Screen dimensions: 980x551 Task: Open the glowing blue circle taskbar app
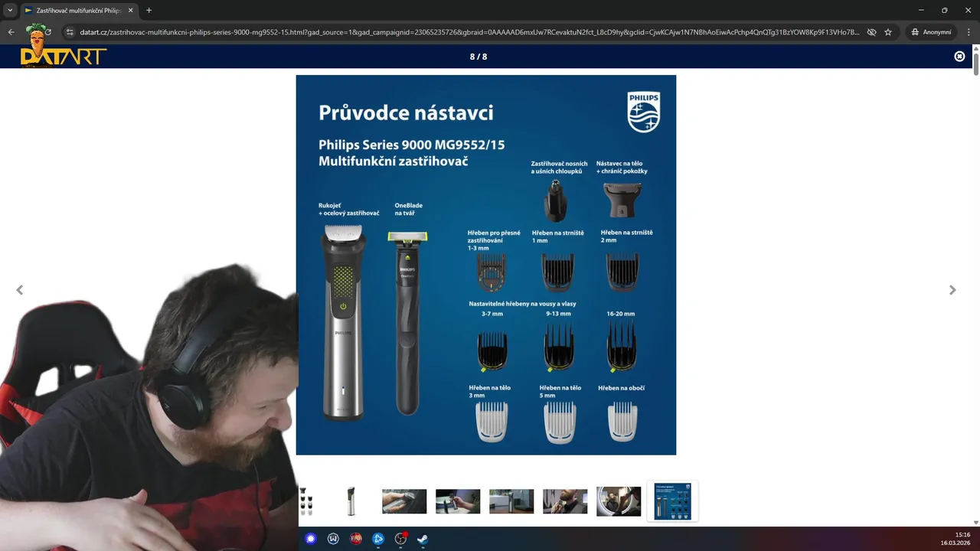pos(310,539)
